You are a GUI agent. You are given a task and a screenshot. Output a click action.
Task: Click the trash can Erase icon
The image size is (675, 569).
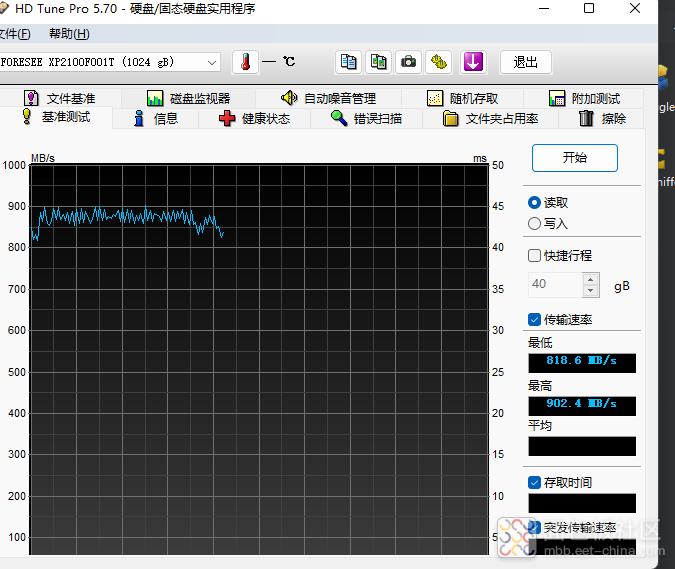(586, 118)
